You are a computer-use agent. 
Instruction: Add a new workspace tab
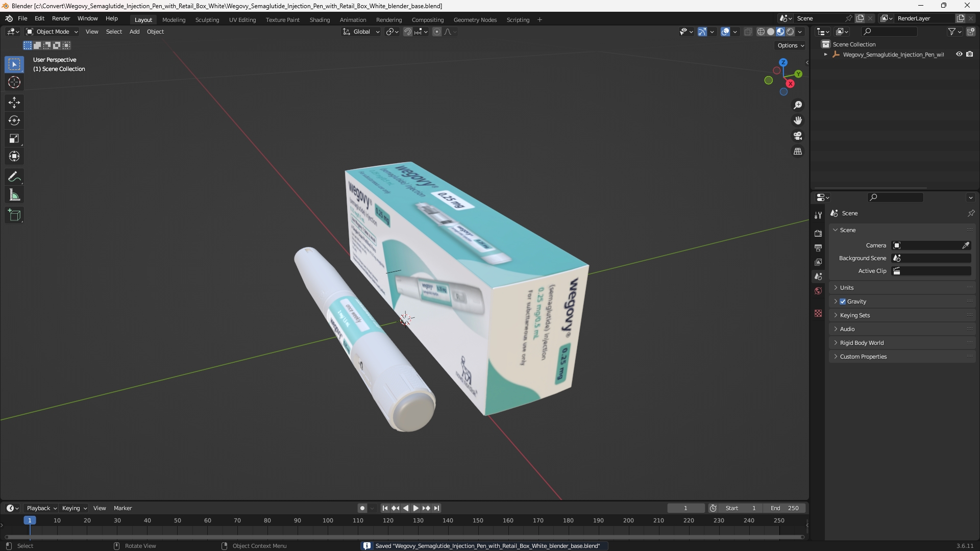point(540,20)
